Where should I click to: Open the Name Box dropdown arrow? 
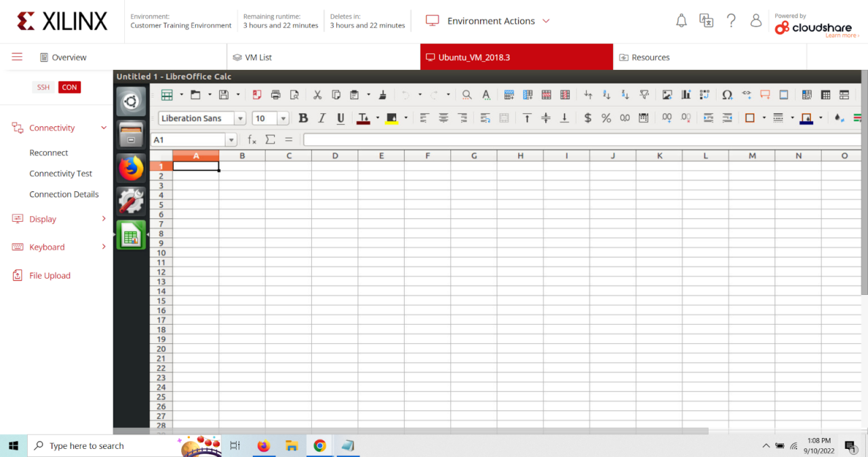(231, 140)
